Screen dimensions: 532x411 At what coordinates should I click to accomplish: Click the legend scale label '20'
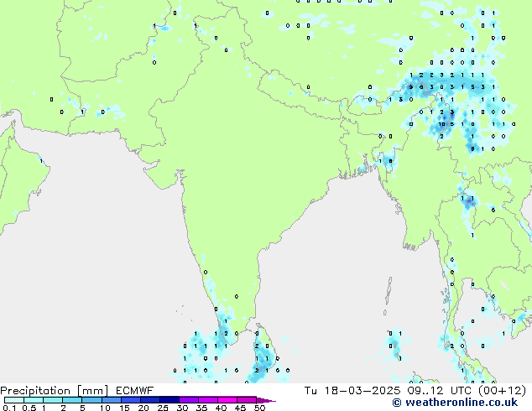pyautogui.click(x=143, y=408)
